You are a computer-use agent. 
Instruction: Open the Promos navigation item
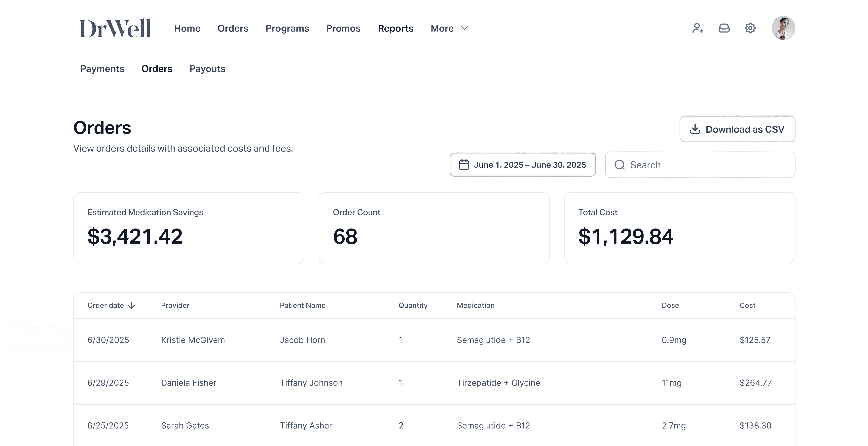343,28
